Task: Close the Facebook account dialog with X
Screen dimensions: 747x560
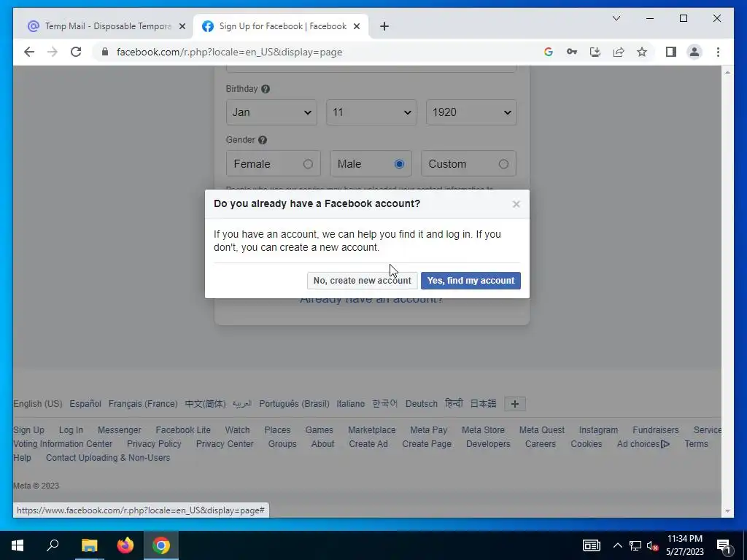Action: [x=516, y=204]
